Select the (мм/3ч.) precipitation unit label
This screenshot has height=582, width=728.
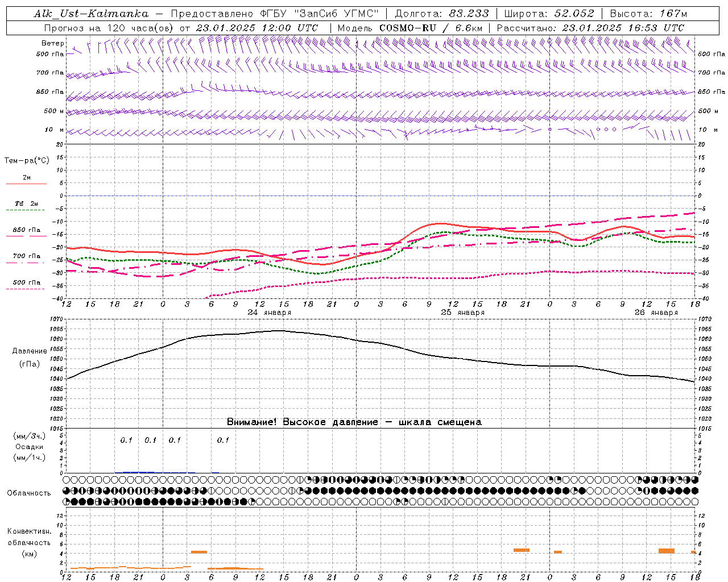[x=30, y=436]
